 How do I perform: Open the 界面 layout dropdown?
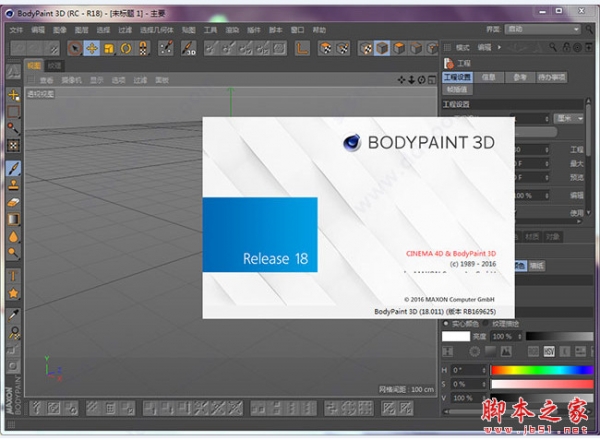tap(543, 29)
